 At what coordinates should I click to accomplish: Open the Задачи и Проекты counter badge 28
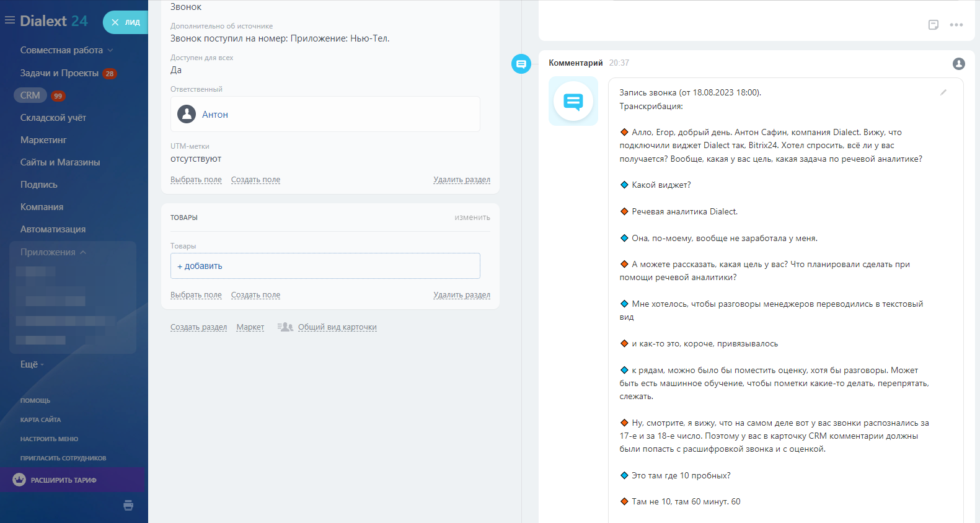pos(110,73)
